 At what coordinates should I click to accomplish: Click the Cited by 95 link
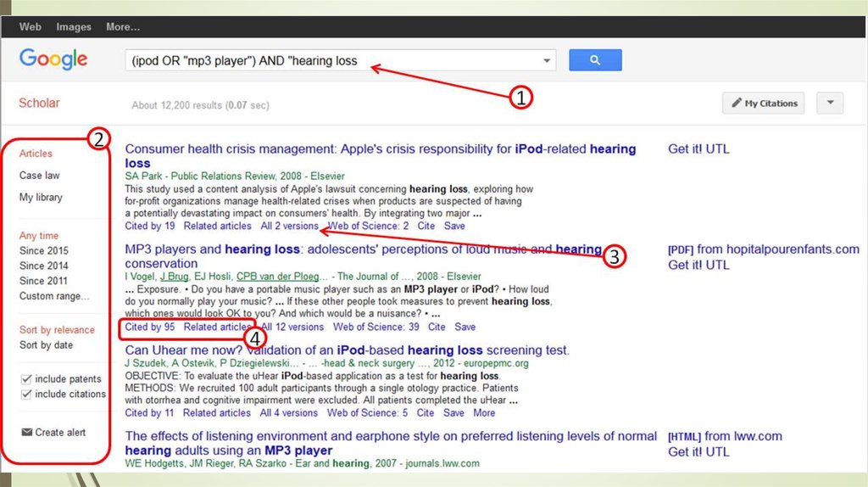tap(150, 327)
